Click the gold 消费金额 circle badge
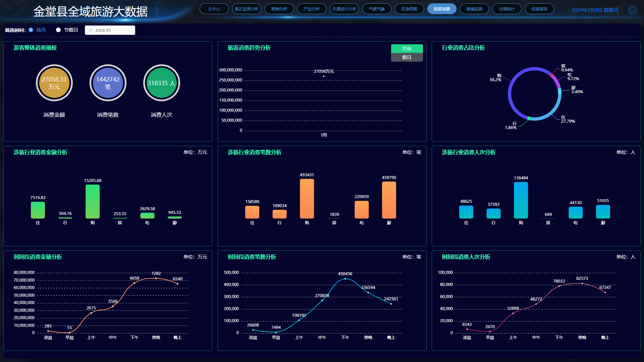The height and width of the screenshot is (362, 644). point(54,83)
